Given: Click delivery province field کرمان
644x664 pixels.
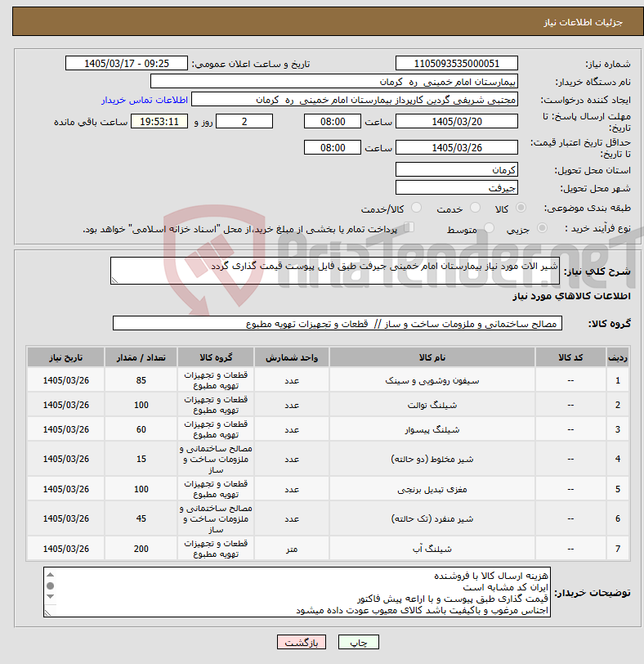Looking at the screenshot, I should pos(457,170).
